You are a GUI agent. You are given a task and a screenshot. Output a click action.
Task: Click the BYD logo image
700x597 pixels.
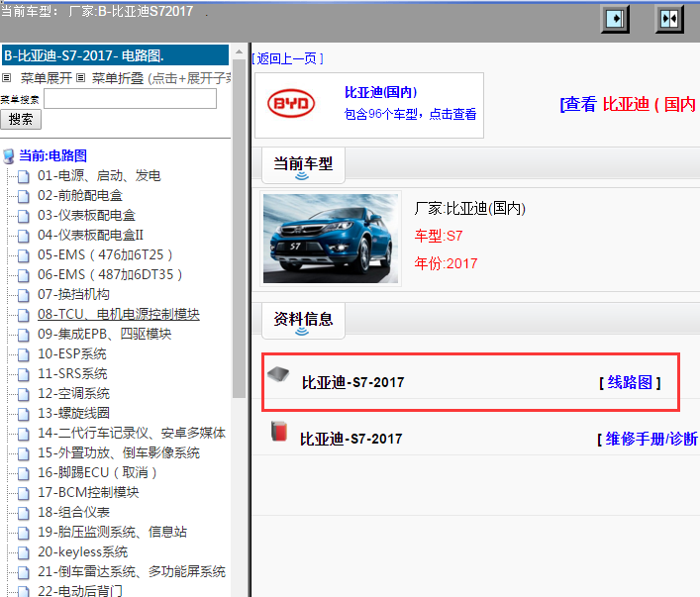click(291, 104)
